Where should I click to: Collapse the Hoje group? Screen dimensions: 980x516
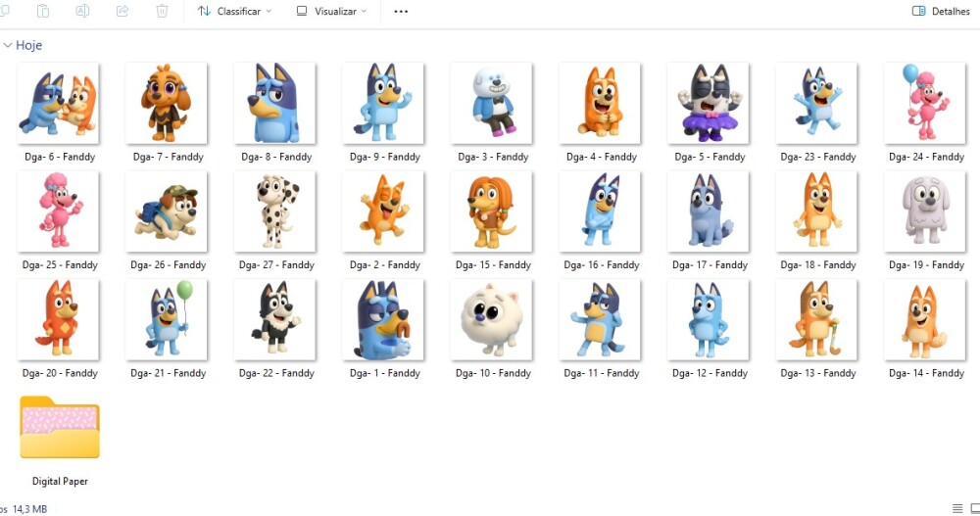[x=8, y=45]
